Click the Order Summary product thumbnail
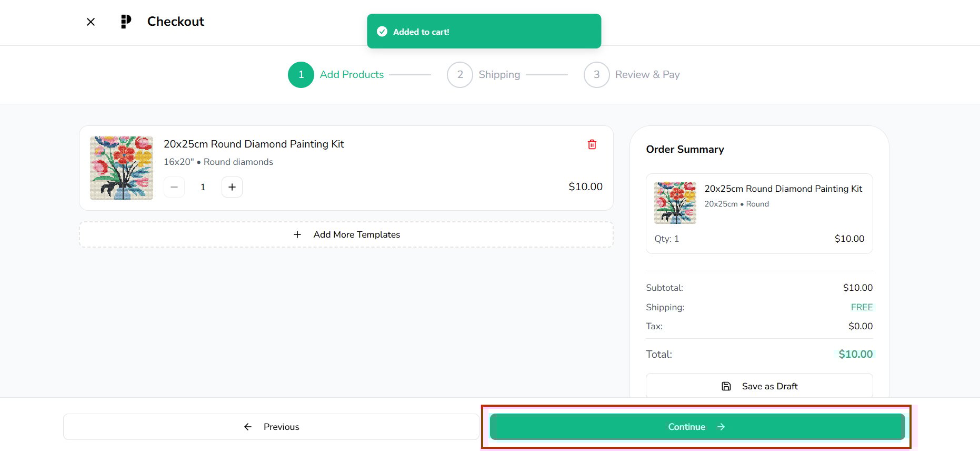The height and width of the screenshot is (451, 980). click(675, 203)
